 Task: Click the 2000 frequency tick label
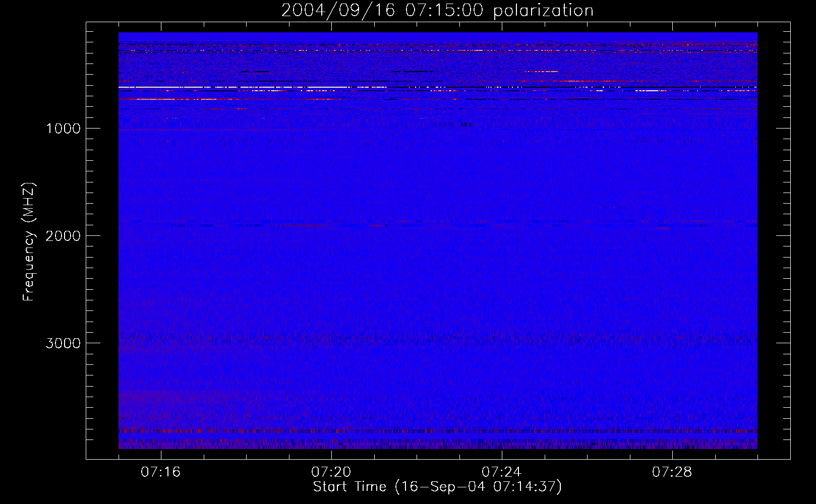pyautogui.click(x=63, y=236)
